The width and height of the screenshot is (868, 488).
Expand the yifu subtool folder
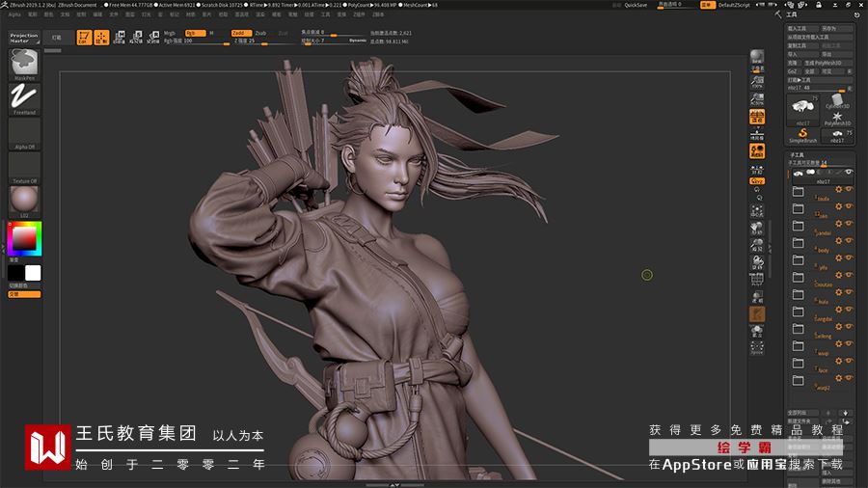point(798,259)
